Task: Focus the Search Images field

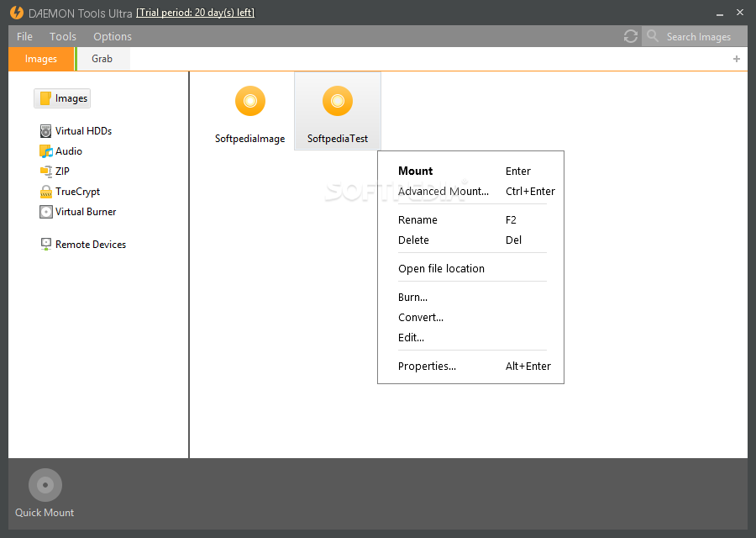Action: click(695, 36)
